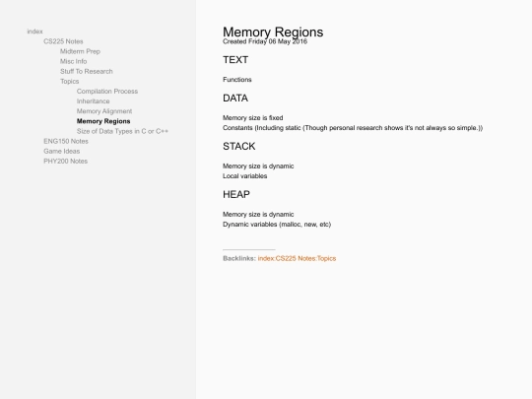Open Size of Data Types page
The width and height of the screenshot is (532, 399).
(x=122, y=131)
